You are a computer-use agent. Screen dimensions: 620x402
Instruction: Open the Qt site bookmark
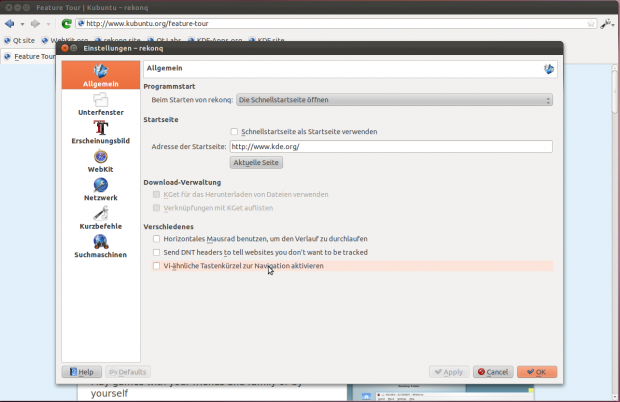pyautogui.click(x=22, y=40)
